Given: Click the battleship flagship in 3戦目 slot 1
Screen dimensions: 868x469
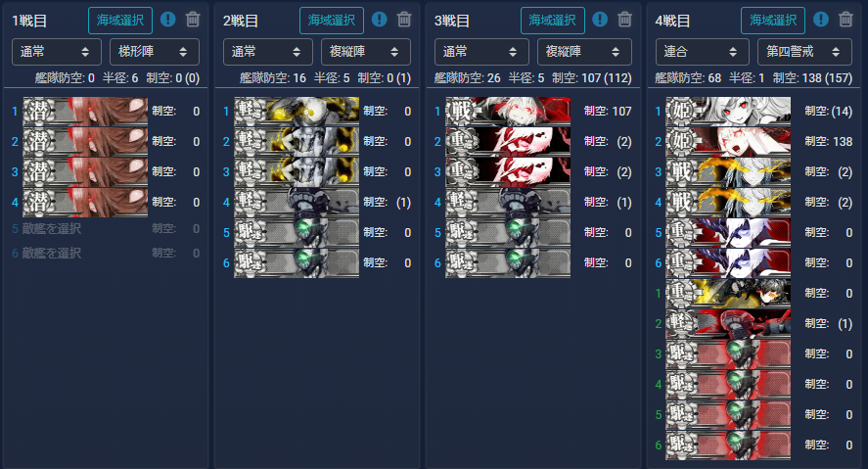Looking at the screenshot, I should pyautogui.click(x=508, y=112).
